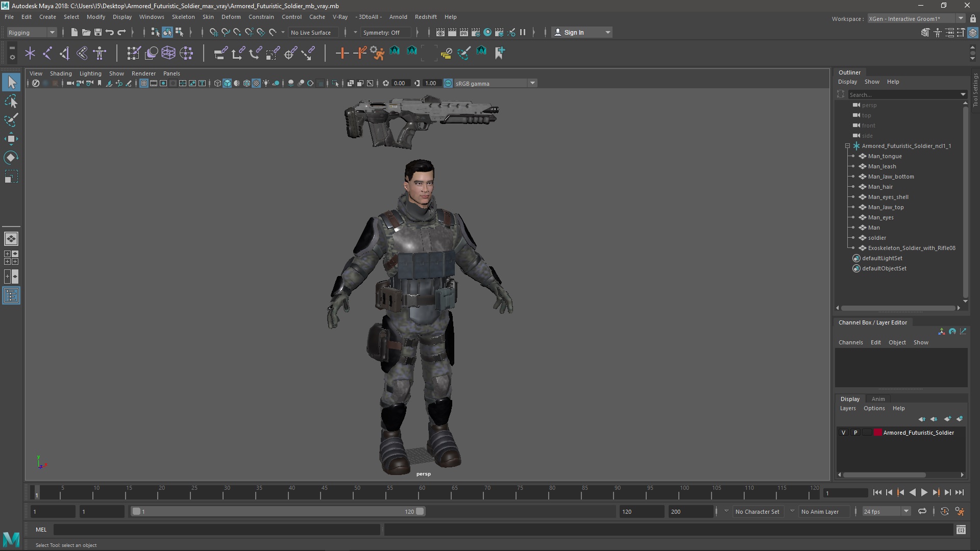The image size is (980, 551).
Task: Click single perspective view layout icon
Action: pos(11,238)
